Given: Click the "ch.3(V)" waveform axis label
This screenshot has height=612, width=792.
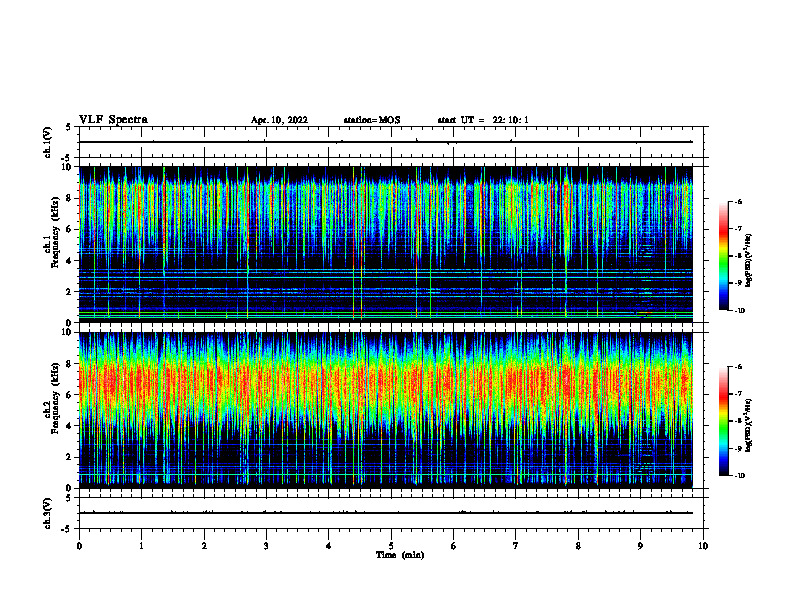Looking at the screenshot, I should pyautogui.click(x=47, y=513).
